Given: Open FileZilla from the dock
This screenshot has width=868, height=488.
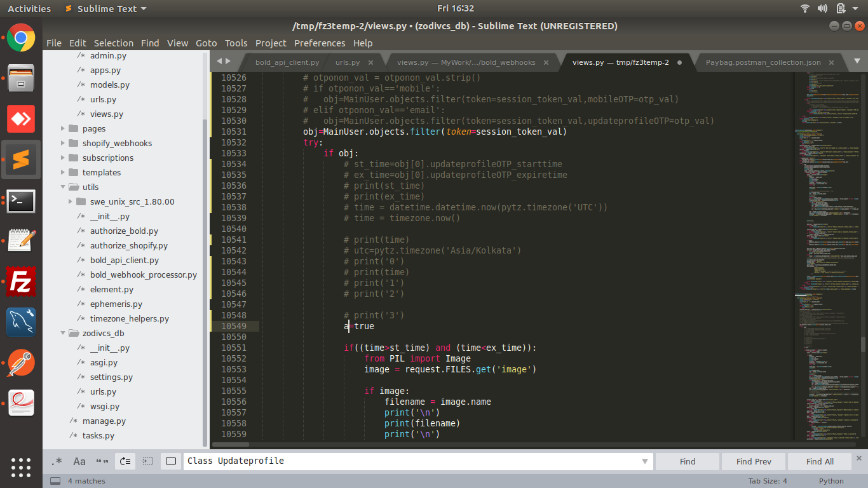Looking at the screenshot, I should point(21,281).
